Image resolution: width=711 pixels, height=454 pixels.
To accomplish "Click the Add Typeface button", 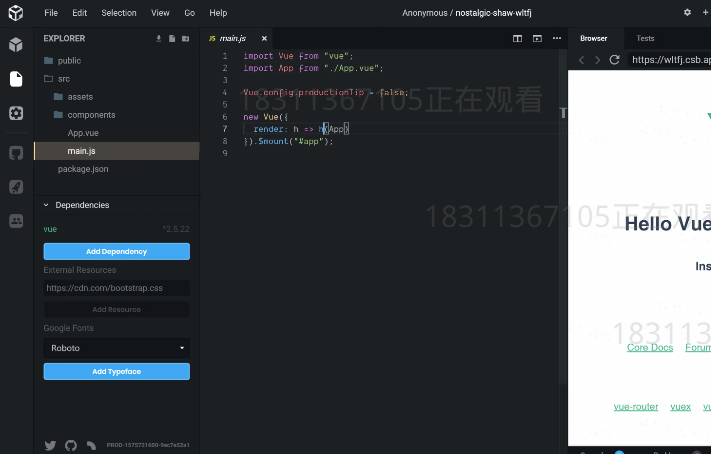I will click(x=117, y=371).
